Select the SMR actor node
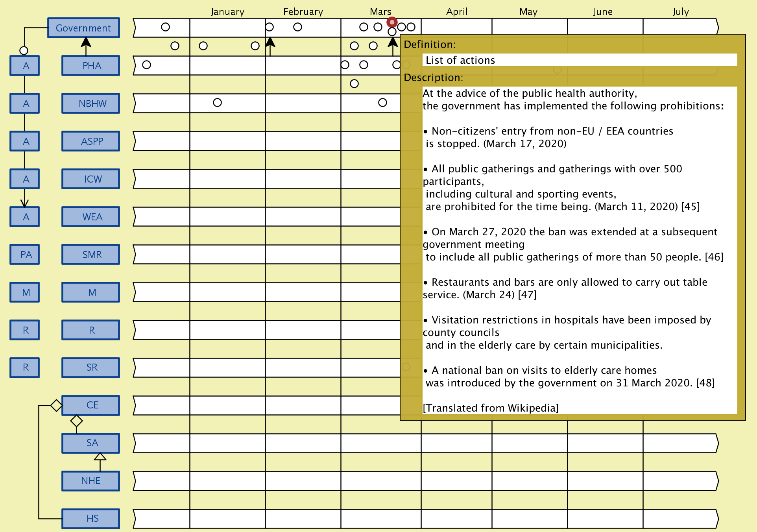 pyautogui.click(x=91, y=255)
